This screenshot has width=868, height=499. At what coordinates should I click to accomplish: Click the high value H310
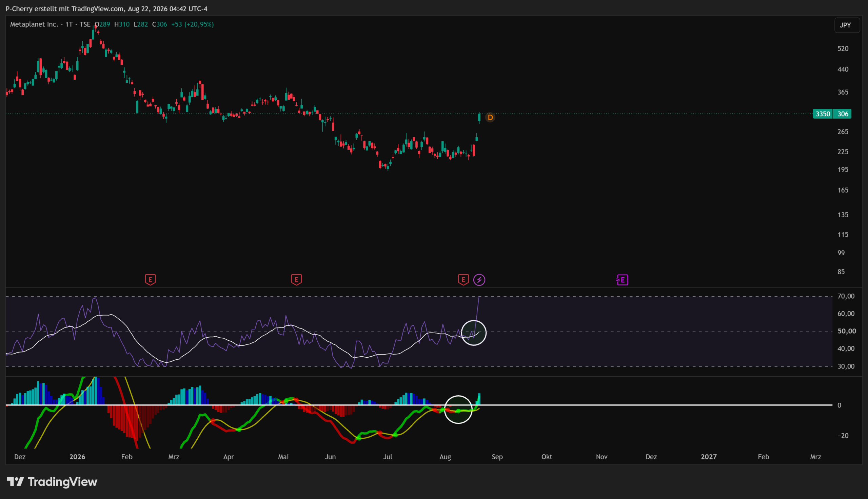(x=122, y=24)
